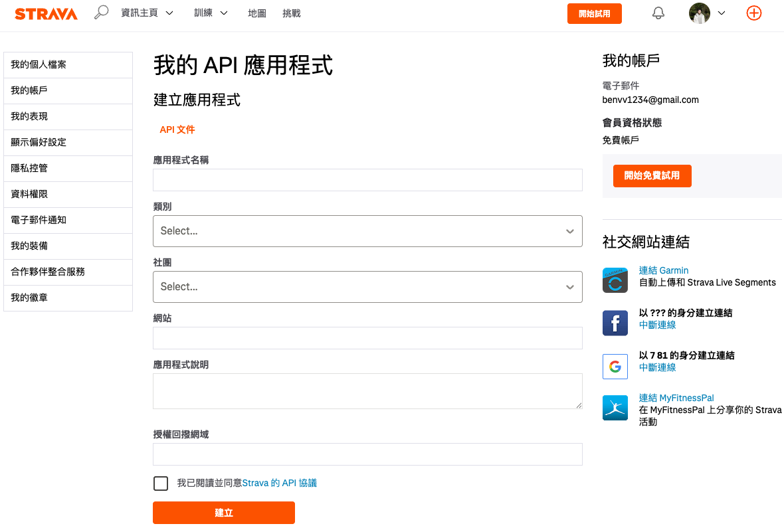Image resolution: width=784 pixels, height=532 pixels.
Task: Click the 建立應用程式 subheading
Action: tap(197, 100)
